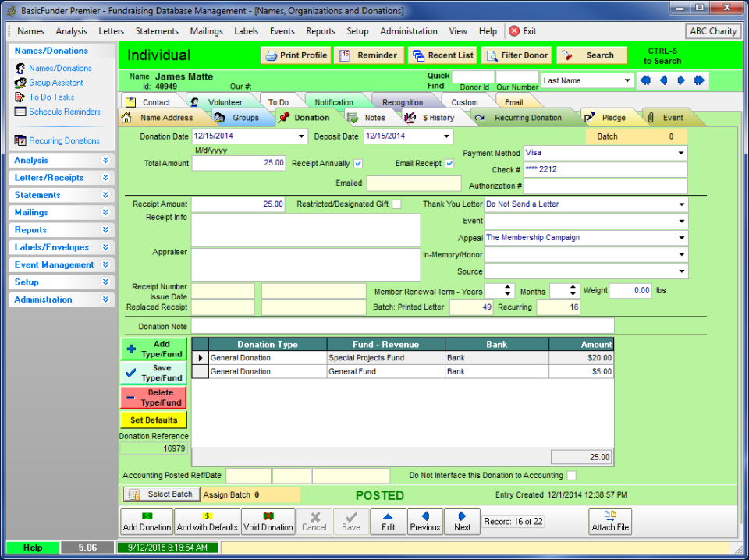749x560 pixels.
Task: Click the Select Batch button
Action: (162, 494)
